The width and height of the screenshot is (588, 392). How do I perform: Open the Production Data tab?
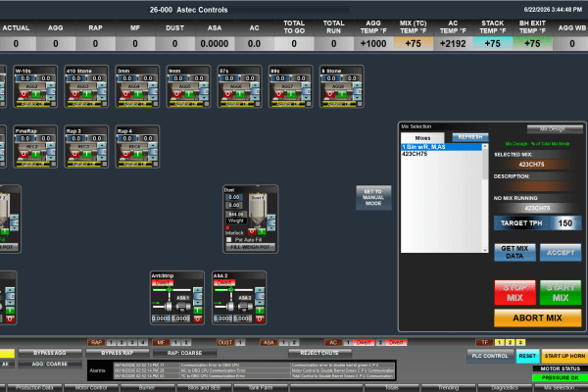pos(34,388)
